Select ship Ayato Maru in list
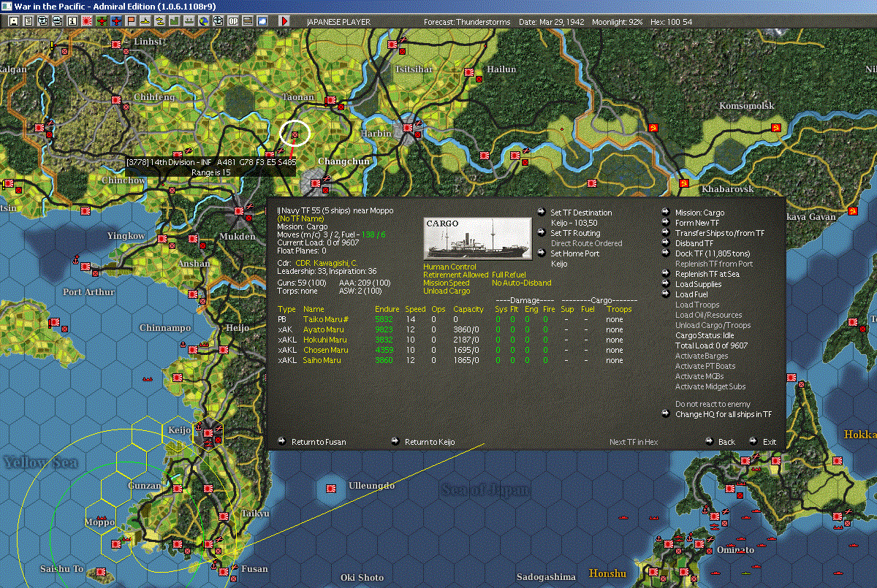 [x=323, y=329]
